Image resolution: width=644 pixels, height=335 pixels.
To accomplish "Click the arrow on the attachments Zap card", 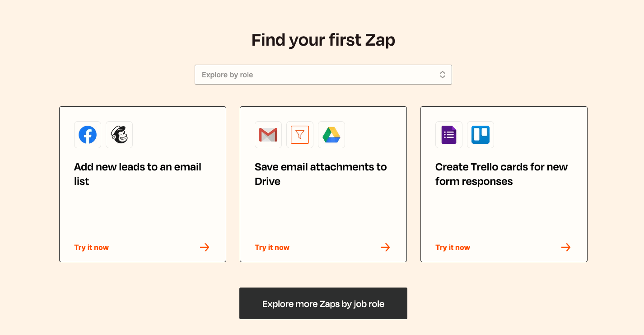I will [x=385, y=247].
